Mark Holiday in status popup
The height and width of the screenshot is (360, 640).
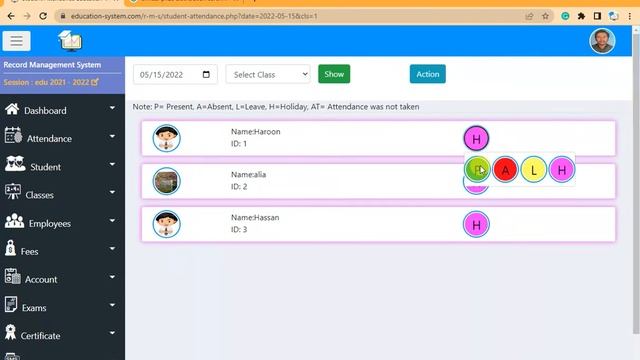coord(562,169)
